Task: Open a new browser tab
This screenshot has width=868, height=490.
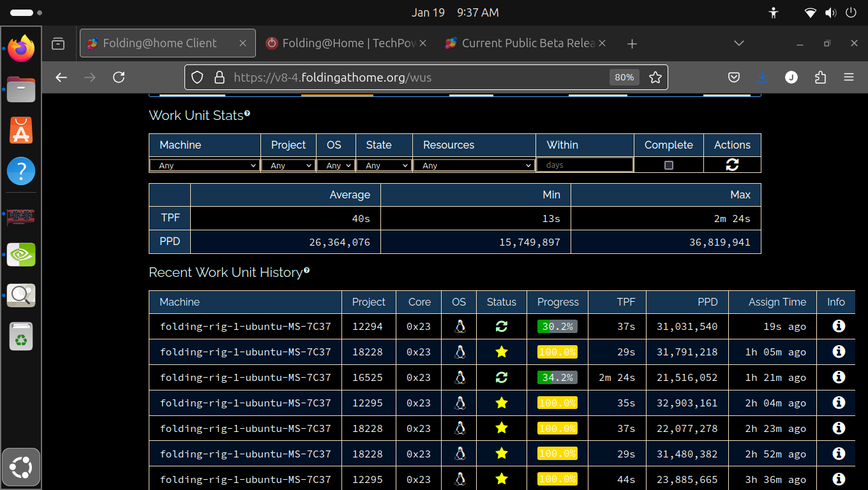Action: click(x=632, y=43)
